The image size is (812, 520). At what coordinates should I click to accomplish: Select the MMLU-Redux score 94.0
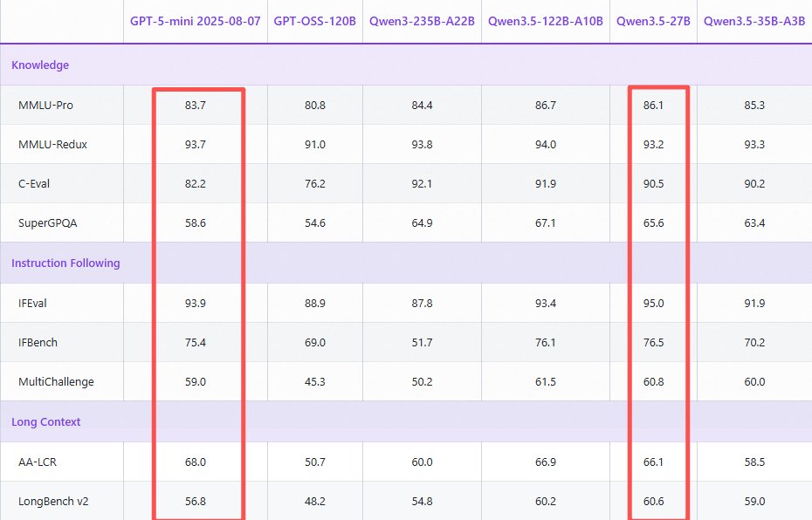click(x=546, y=144)
